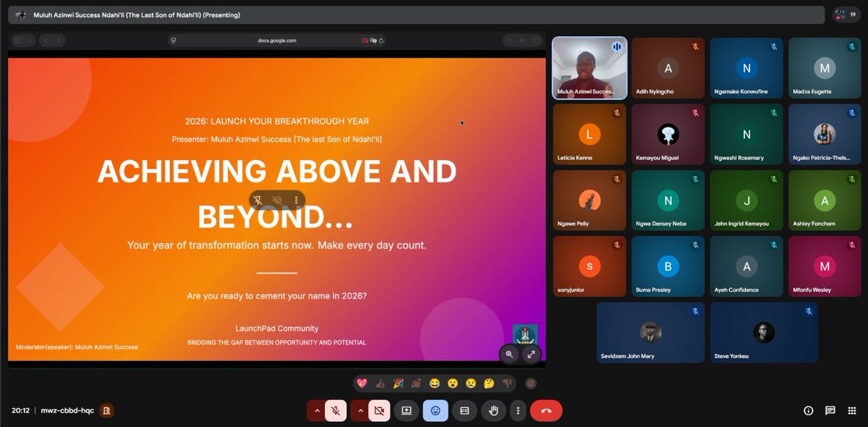This screenshot has height=427, width=868.
Task: Send the clapping hands reaction
Action: pyautogui.click(x=417, y=384)
